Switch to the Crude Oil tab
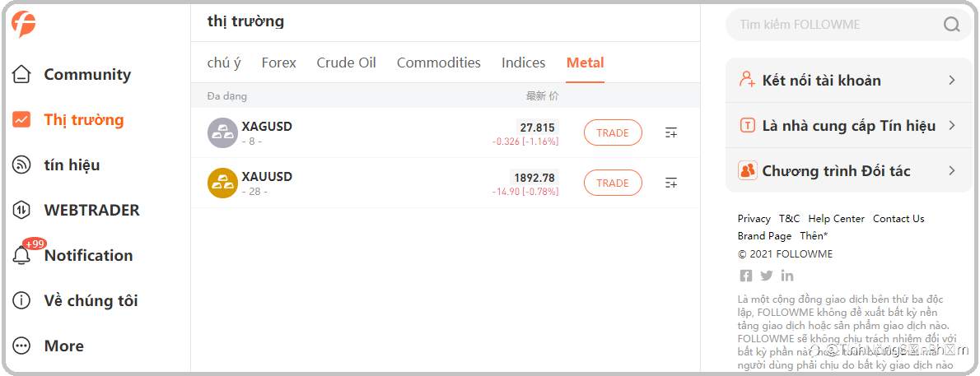This screenshot has width=980, height=376. [346, 63]
